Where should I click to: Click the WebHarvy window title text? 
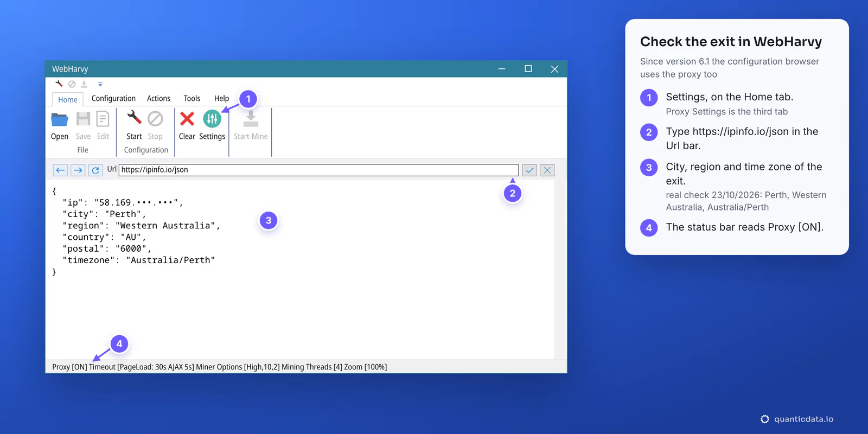[x=70, y=69]
